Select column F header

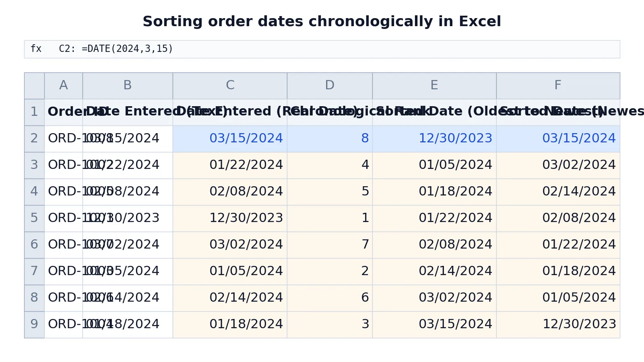[x=558, y=86]
